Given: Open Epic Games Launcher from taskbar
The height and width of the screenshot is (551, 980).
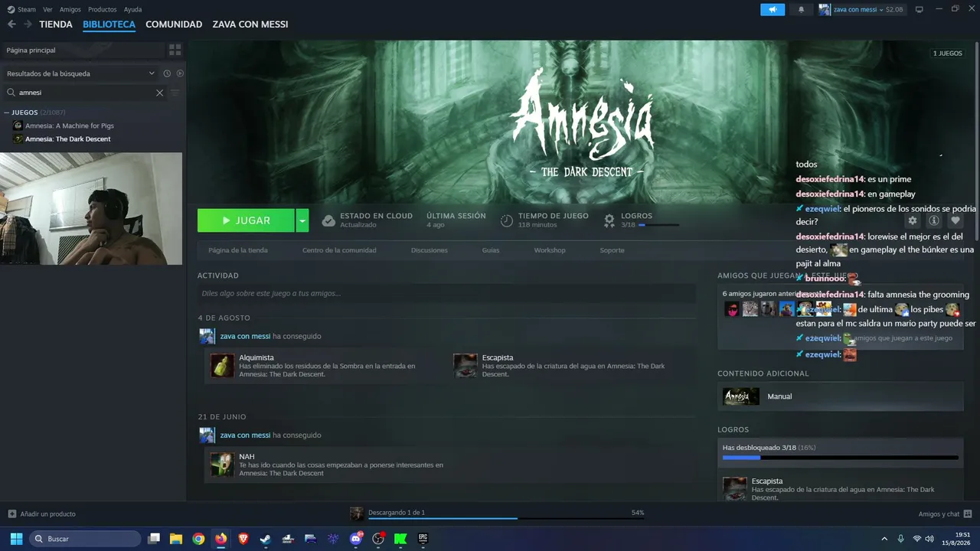Looking at the screenshot, I should point(423,539).
